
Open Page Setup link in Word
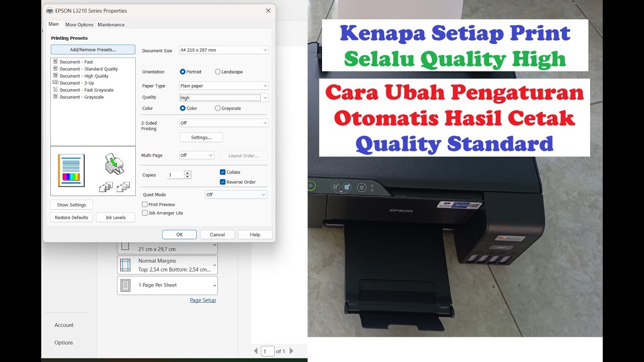coord(203,300)
